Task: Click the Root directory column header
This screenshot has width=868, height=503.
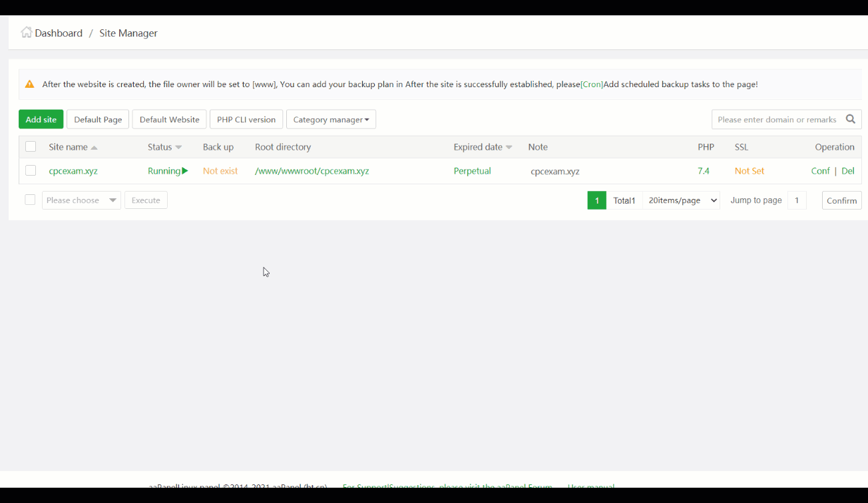Action: point(283,147)
